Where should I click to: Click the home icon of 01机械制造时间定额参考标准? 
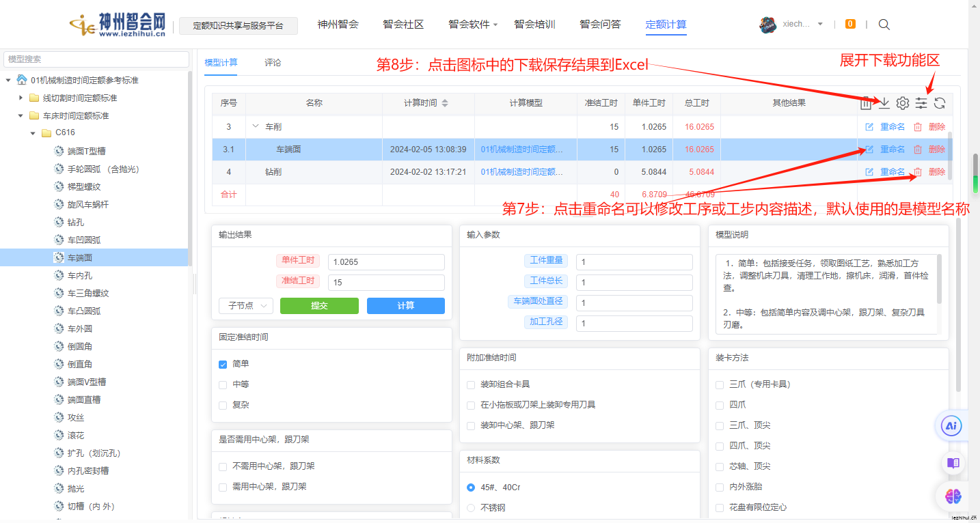pyautogui.click(x=22, y=80)
